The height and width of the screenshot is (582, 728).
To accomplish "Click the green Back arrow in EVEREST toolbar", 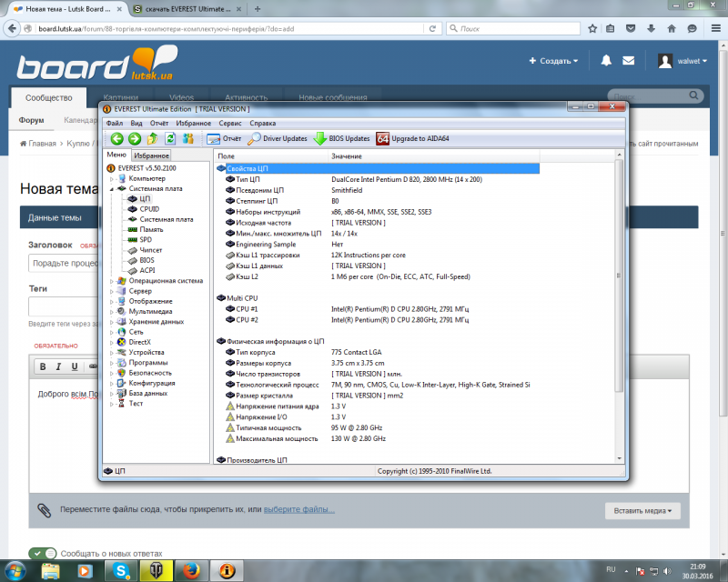I will (116, 139).
